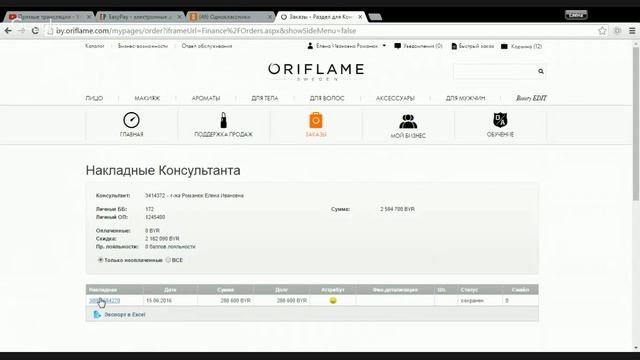This screenshot has height=360, width=640.
Task: Bookmark the page with the star icon
Action: (602, 31)
